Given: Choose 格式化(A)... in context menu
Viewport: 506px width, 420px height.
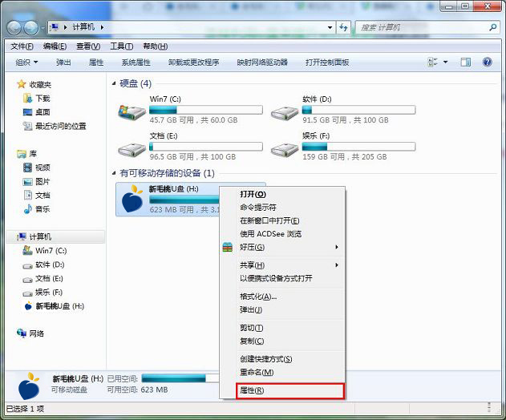Looking at the screenshot, I should click(x=282, y=297).
